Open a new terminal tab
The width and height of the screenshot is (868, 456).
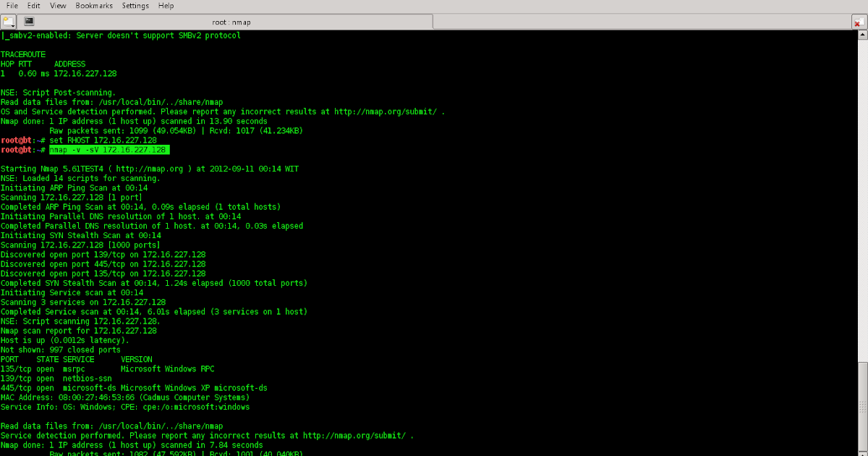7,21
